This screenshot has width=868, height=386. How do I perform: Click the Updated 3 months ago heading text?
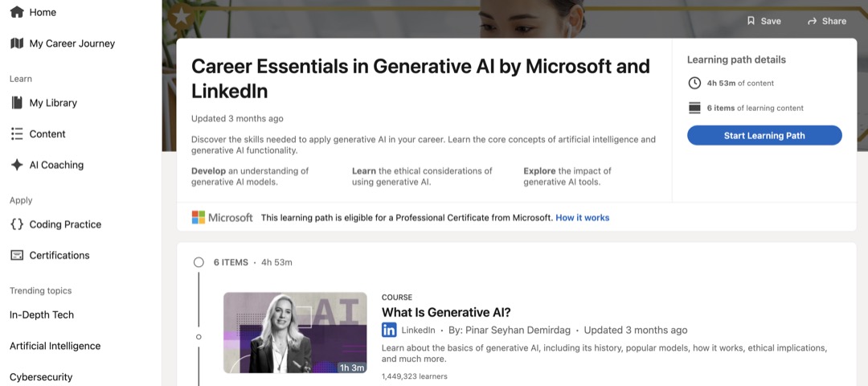(237, 118)
